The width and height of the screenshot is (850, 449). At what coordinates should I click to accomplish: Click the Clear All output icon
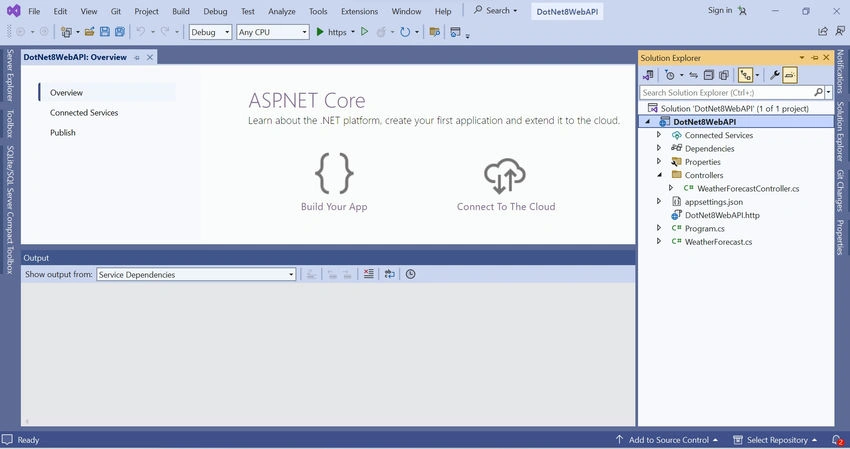(x=369, y=274)
